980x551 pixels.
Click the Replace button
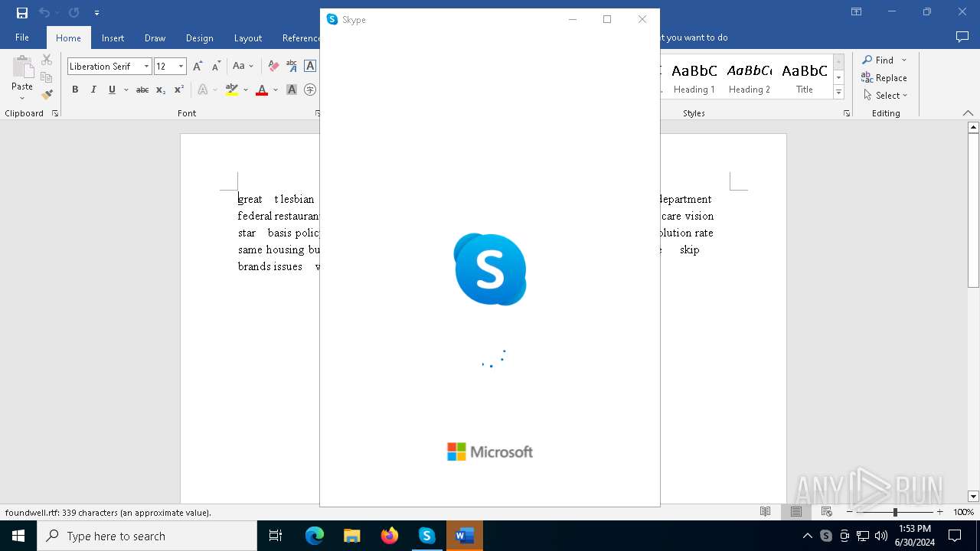tap(884, 78)
